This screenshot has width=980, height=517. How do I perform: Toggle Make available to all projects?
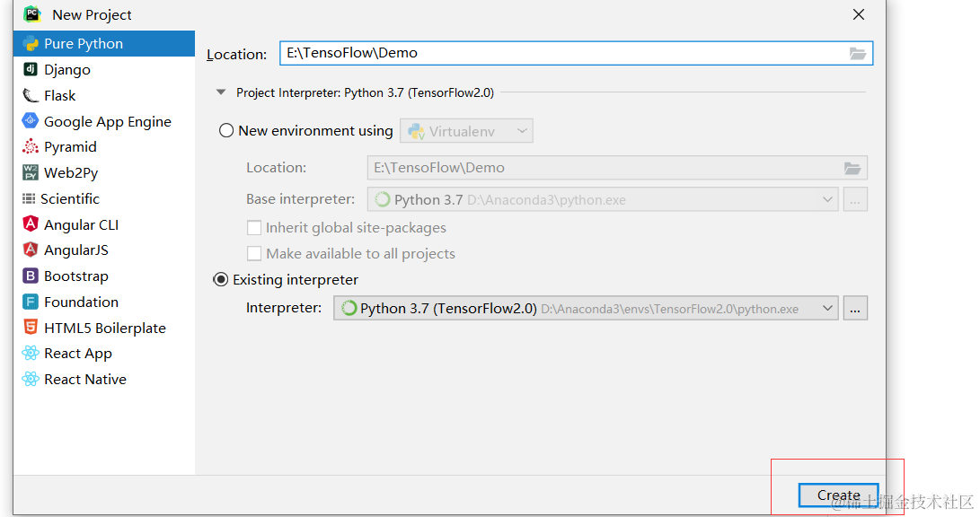[254, 253]
